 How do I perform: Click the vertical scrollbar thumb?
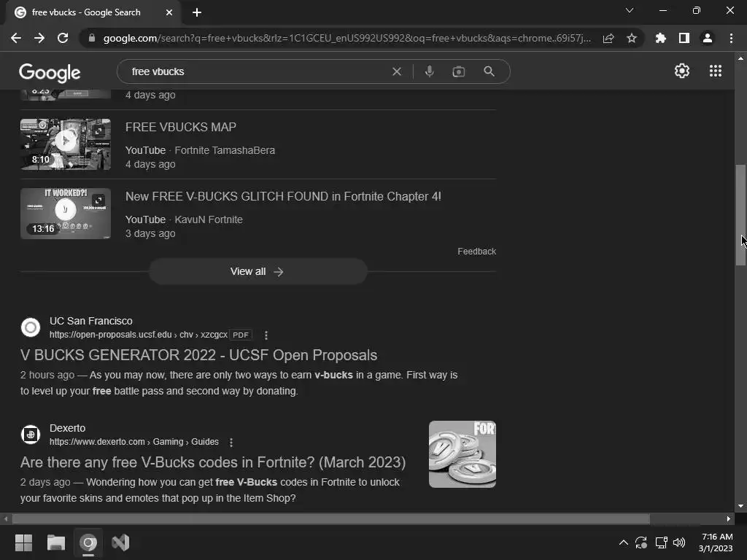(x=740, y=215)
